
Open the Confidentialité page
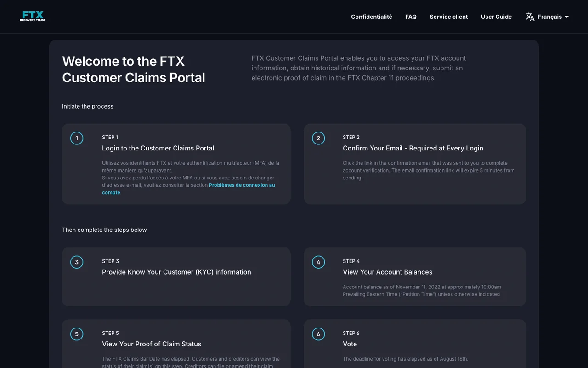click(x=372, y=17)
